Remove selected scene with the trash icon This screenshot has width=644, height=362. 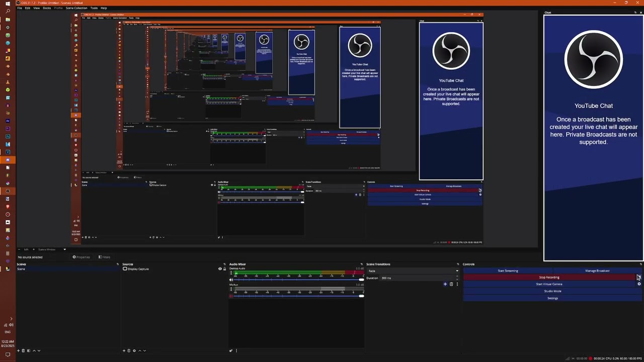point(23,350)
